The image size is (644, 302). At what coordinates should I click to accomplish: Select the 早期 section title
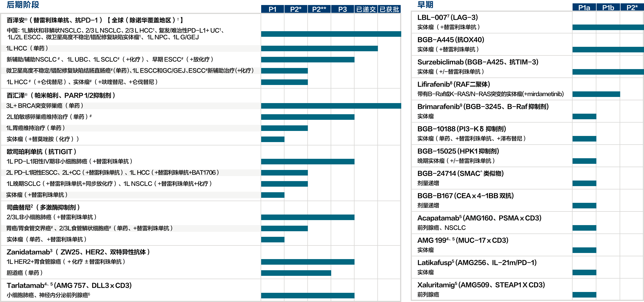[425, 5]
